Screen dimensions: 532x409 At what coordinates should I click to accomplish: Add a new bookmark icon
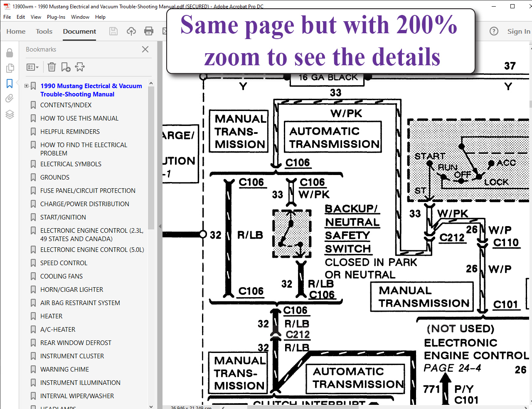[66, 67]
